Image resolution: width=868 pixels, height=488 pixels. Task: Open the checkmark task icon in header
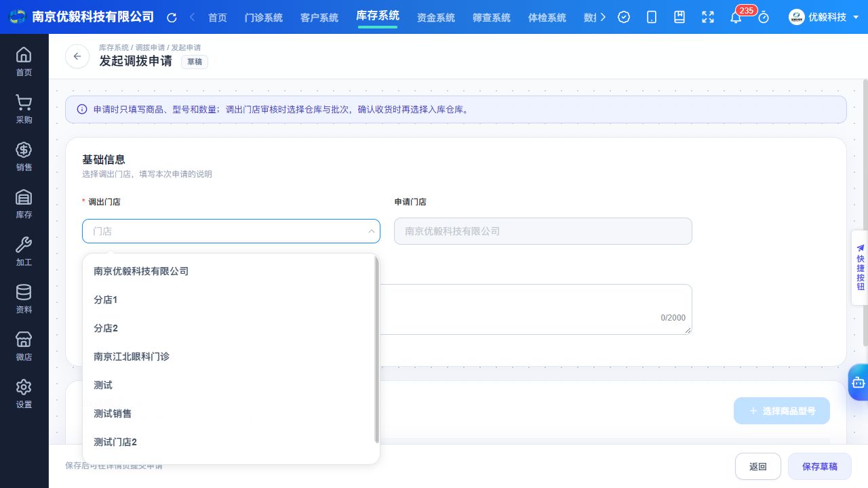pos(625,18)
